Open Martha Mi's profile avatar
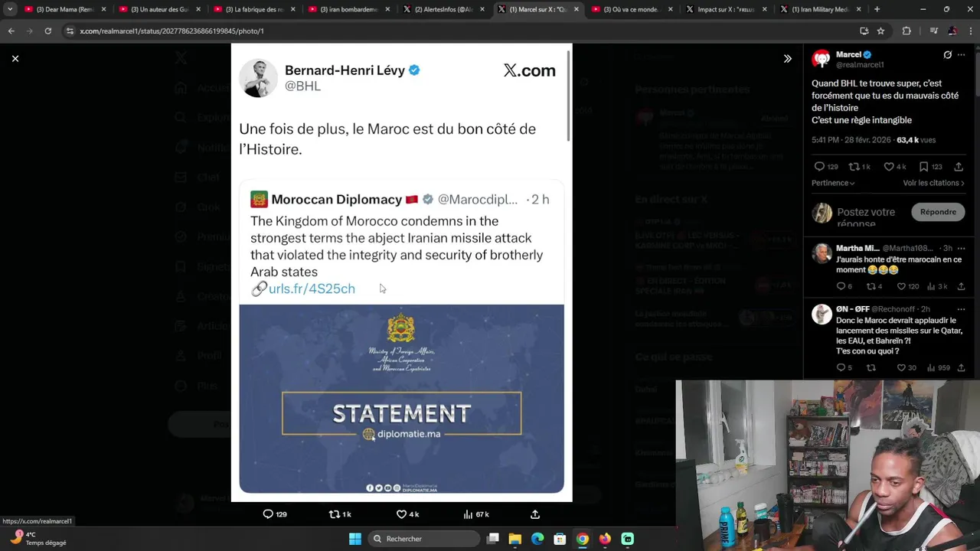Viewport: 980px width, 551px height. (x=822, y=253)
